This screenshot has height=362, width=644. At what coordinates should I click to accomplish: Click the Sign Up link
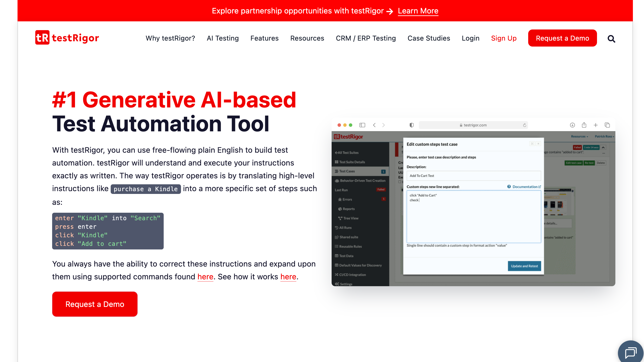click(503, 38)
